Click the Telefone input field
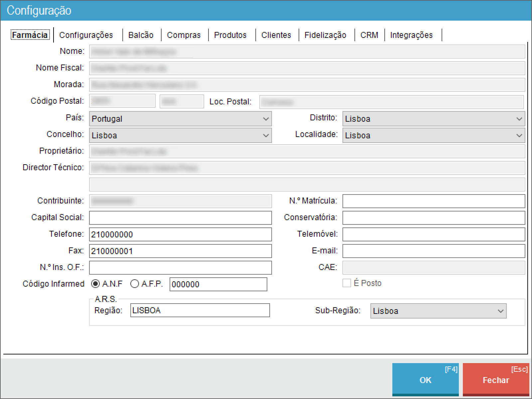 180,234
